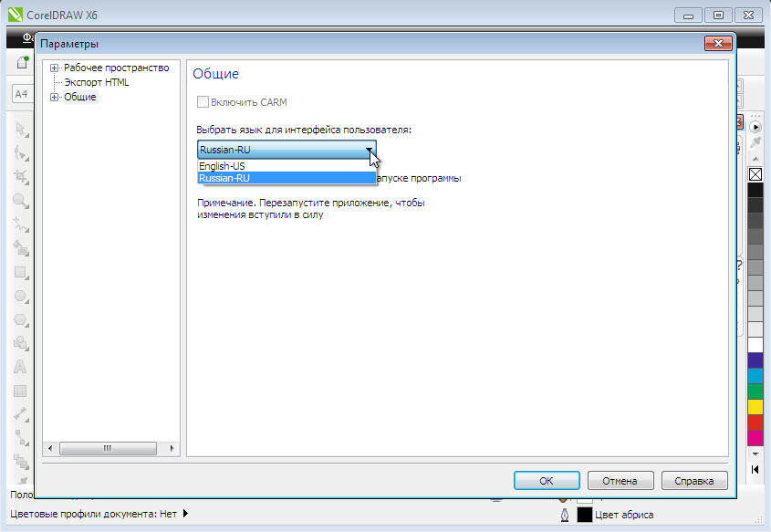Open help via the "Справка" button
The width and height of the screenshot is (771, 532).
(694, 480)
